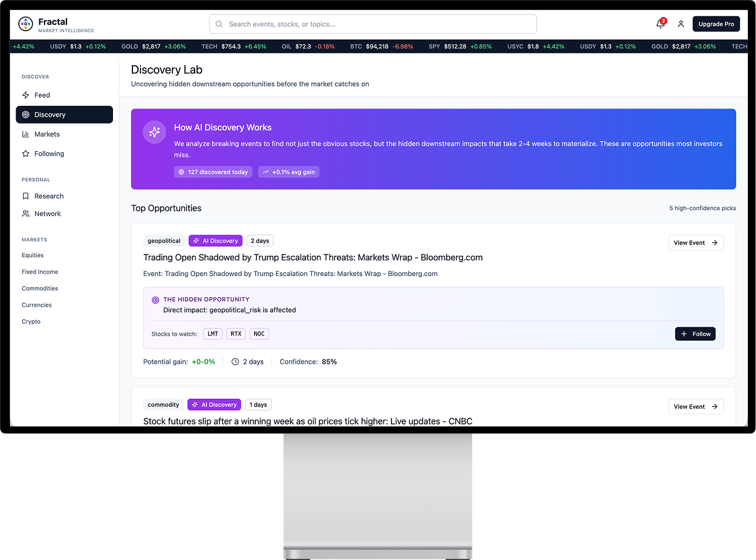This screenshot has width=756, height=560.
Task: Click the plus icon on Follow button
Action: coord(684,334)
